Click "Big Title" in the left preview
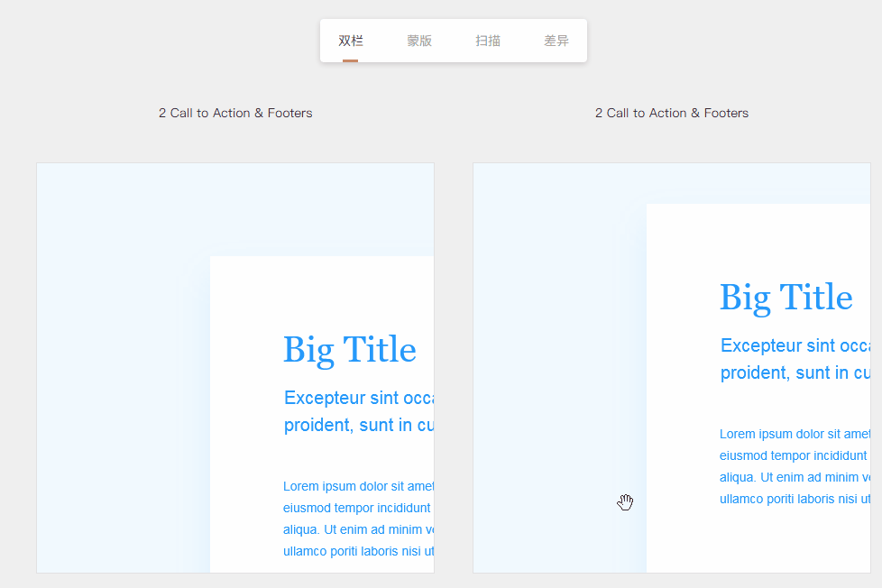Image resolution: width=882 pixels, height=588 pixels. pos(350,350)
